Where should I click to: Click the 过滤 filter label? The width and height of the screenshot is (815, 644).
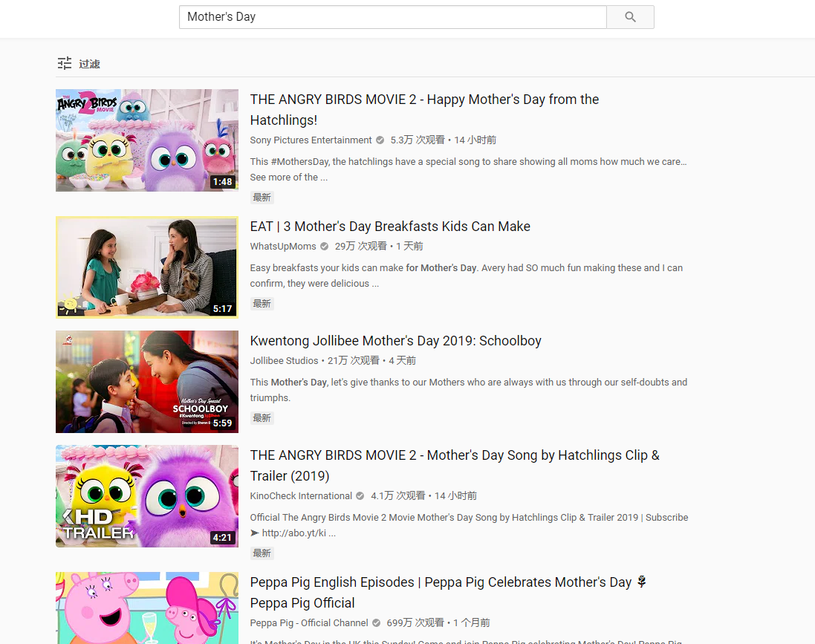[89, 64]
